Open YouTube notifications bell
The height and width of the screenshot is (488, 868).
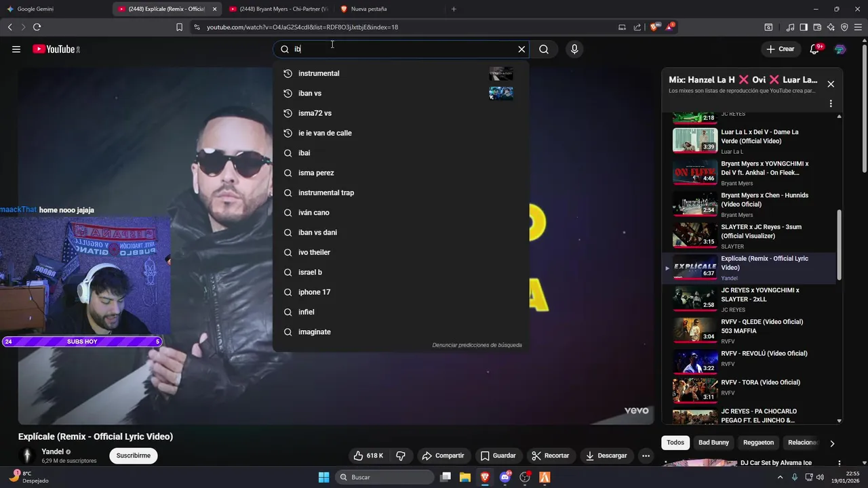(815, 49)
